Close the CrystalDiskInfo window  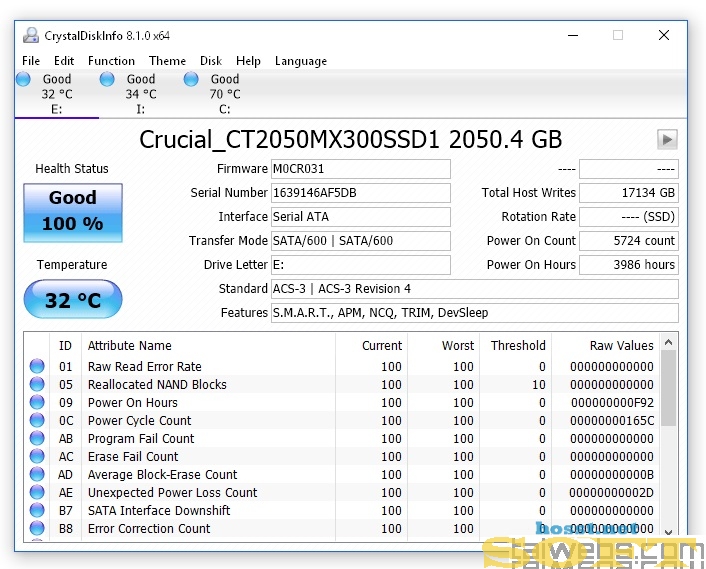pos(664,35)
